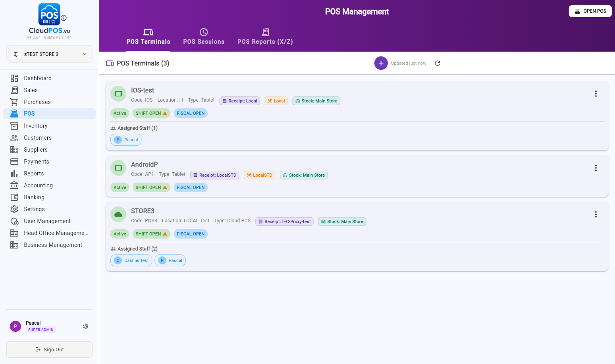Switch to the POS Terminals tab

click(148, 37)
